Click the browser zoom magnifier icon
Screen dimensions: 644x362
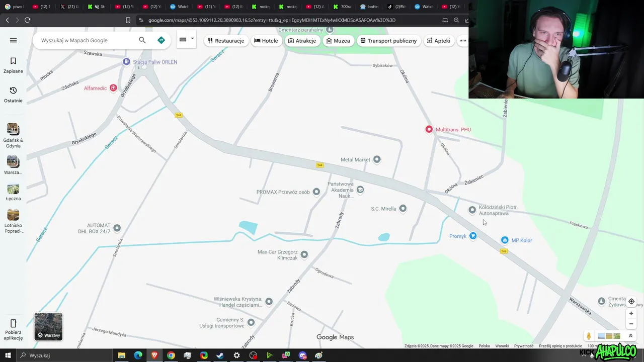coord(456,20)
